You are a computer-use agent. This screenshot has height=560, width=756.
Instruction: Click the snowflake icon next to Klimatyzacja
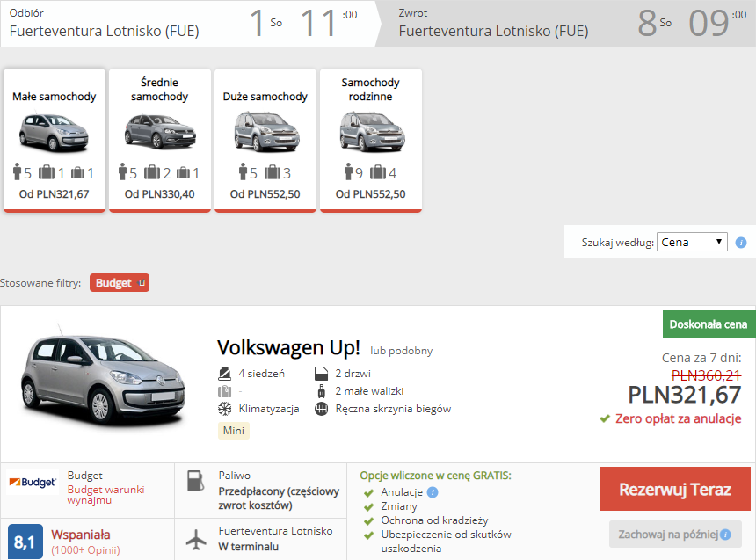pos(225,409)
